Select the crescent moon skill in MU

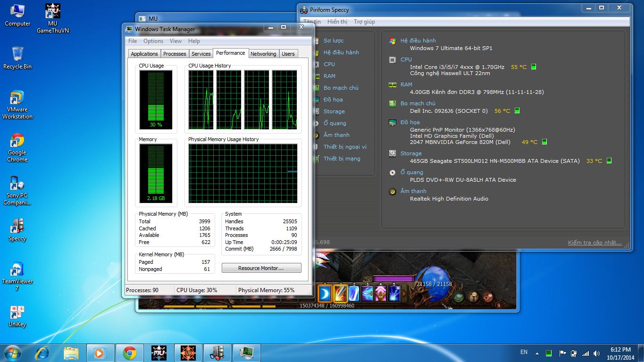pyautogui.click(x=325, y=294)
